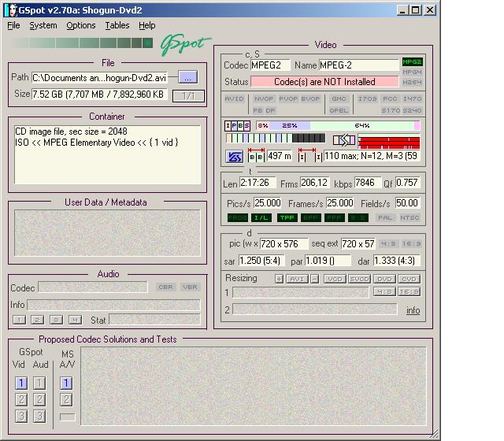Toggle the PROG indicator

click(237, 217)
